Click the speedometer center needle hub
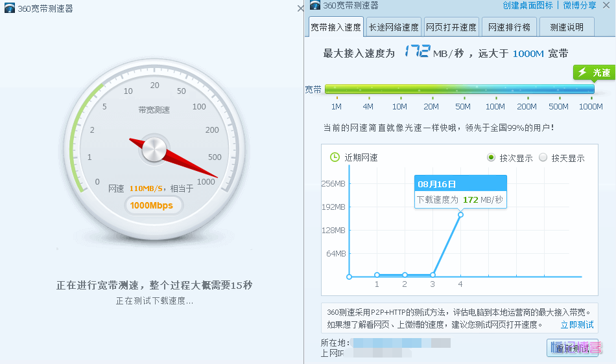The width and height of the screenshot is (616, 364). coord(154,149)
